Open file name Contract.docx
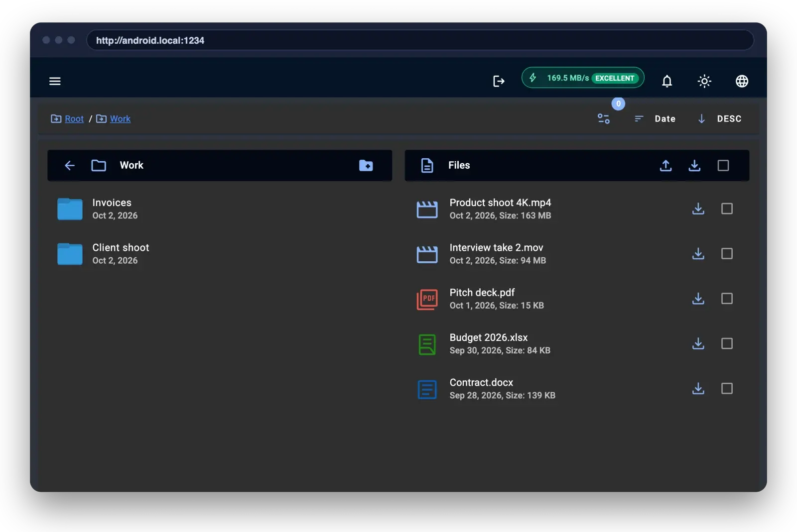The height and width of the screenshot is (532, 797). pyautogui.click(x=481, y=382)
